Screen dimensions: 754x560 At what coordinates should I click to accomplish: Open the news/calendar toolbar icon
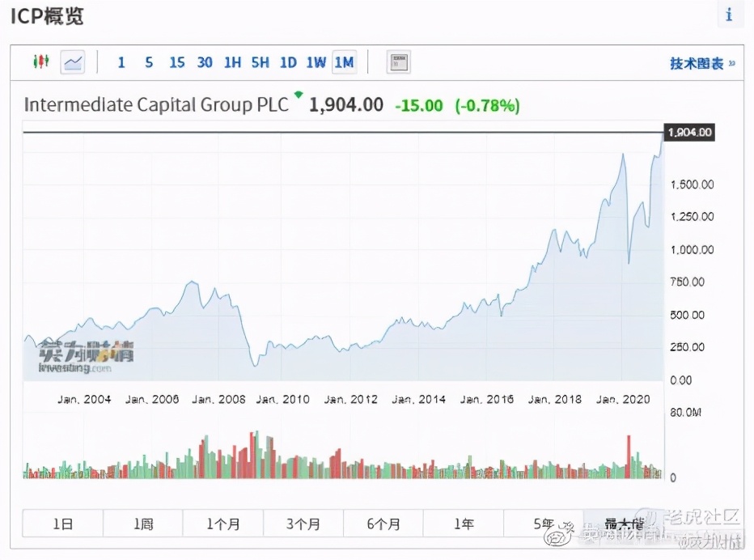point(398,62)
